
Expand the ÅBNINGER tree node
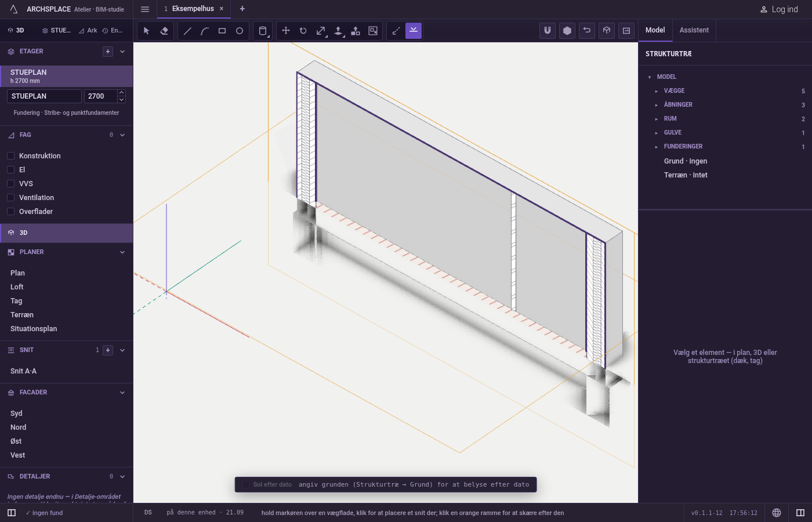[x=657, y=105]
